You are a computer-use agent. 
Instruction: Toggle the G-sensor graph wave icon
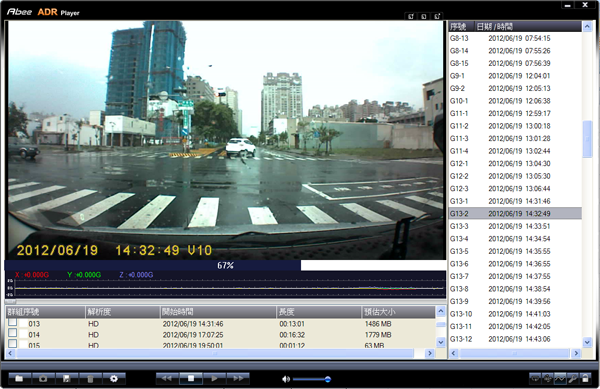559,379
